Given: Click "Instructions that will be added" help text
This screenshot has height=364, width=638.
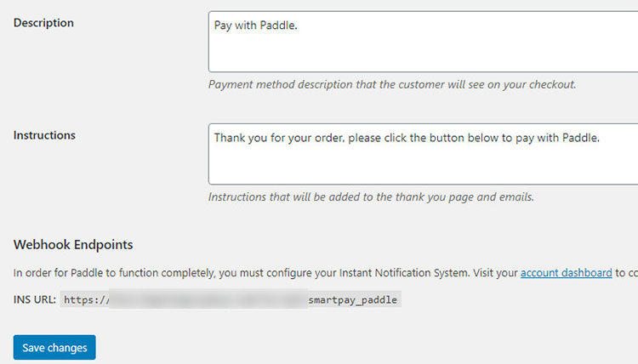Looking at the screenshot, I should click(288, 197).
